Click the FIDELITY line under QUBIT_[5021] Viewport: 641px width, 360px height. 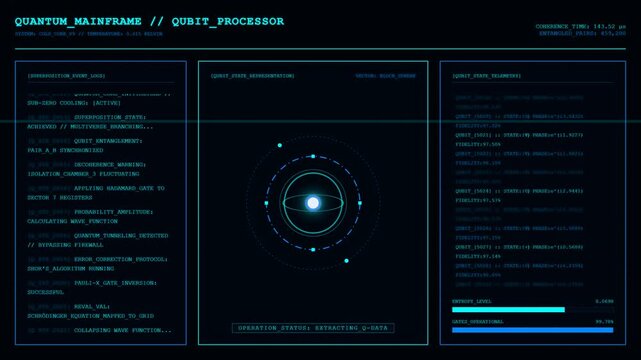pos(478,144)
